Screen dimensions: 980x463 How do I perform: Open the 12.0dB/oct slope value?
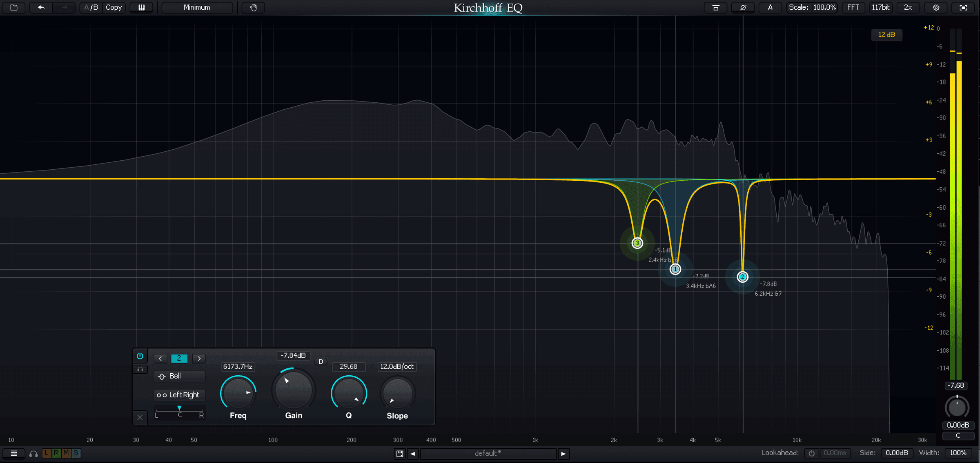pyautogui.click(x=397, y=367)
